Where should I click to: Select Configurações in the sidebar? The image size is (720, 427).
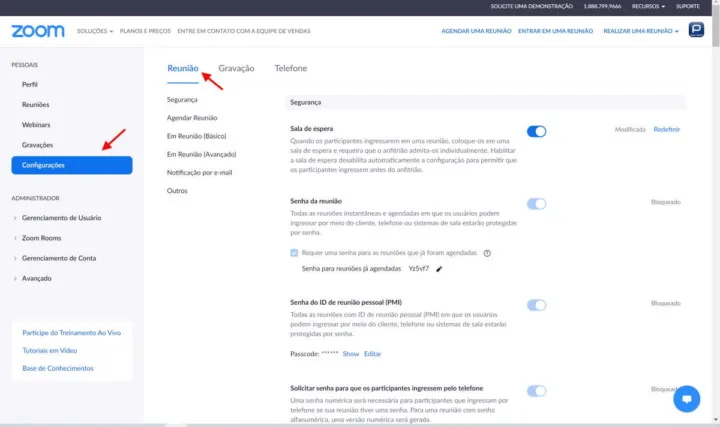(71, 165)
